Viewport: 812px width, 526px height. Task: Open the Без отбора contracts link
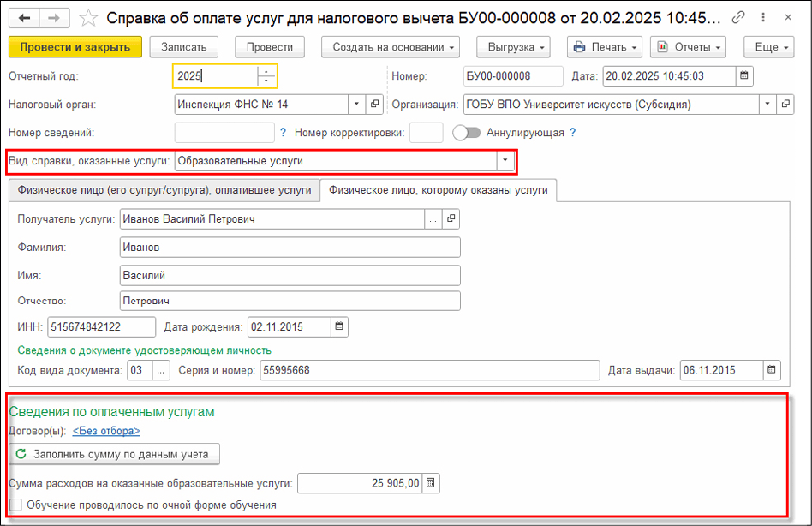(106, 432)
